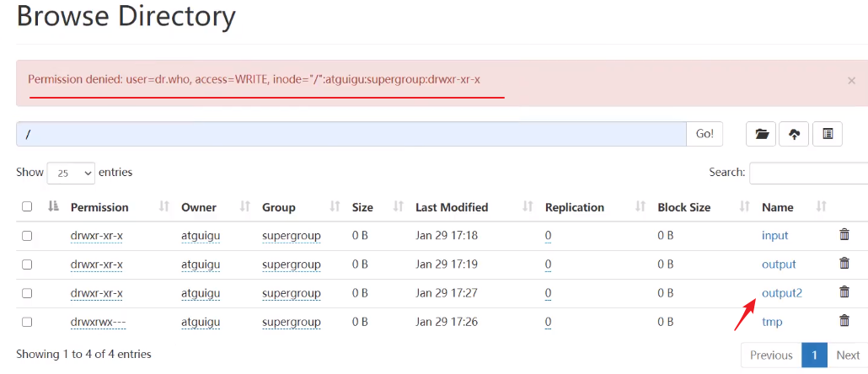Sort the table by Permission column

(x=99, y=207)
